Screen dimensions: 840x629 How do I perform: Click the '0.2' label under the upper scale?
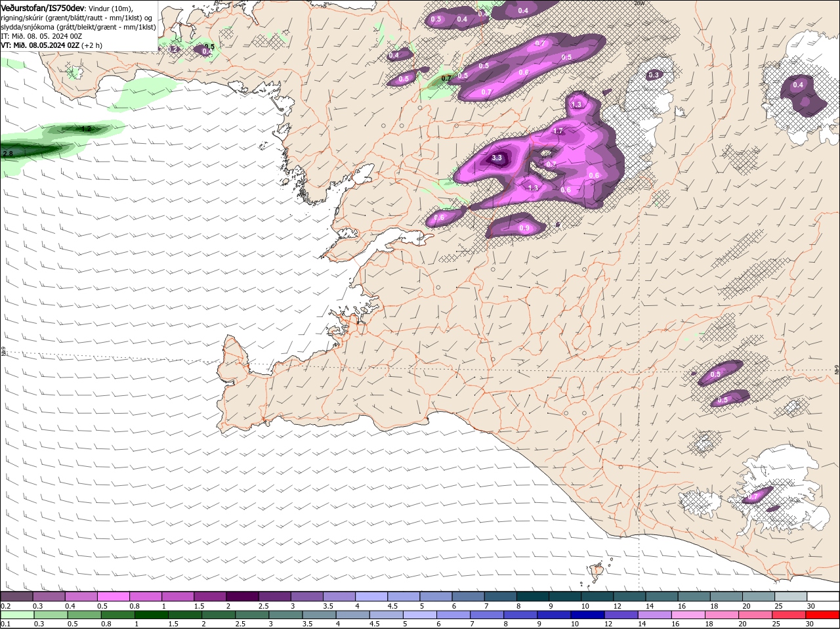6,606
